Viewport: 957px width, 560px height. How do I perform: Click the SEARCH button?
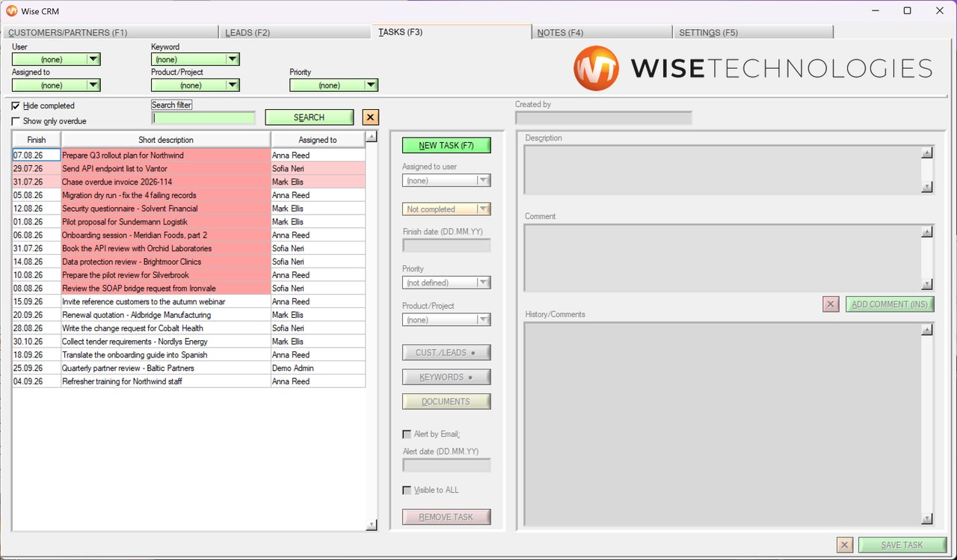click(310, 117)
